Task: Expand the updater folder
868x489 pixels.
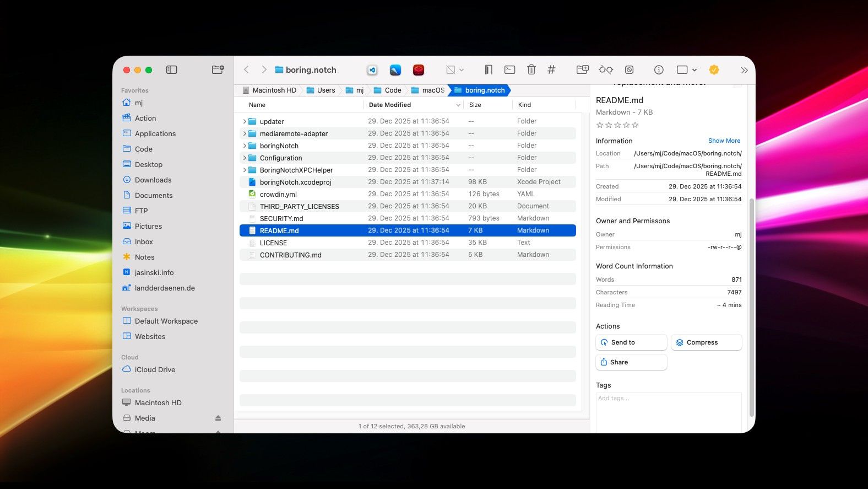Action: pos(245,121)
